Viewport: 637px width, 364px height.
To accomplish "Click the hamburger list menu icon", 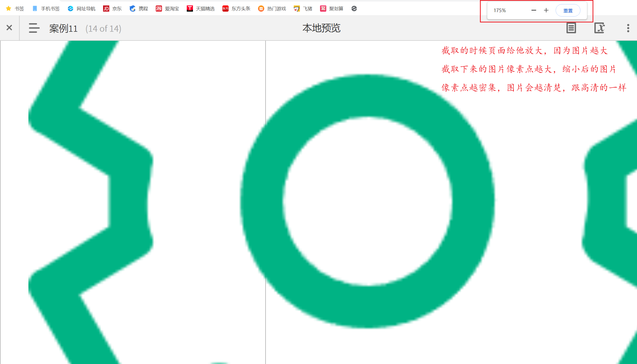I will tap(34, 28).
